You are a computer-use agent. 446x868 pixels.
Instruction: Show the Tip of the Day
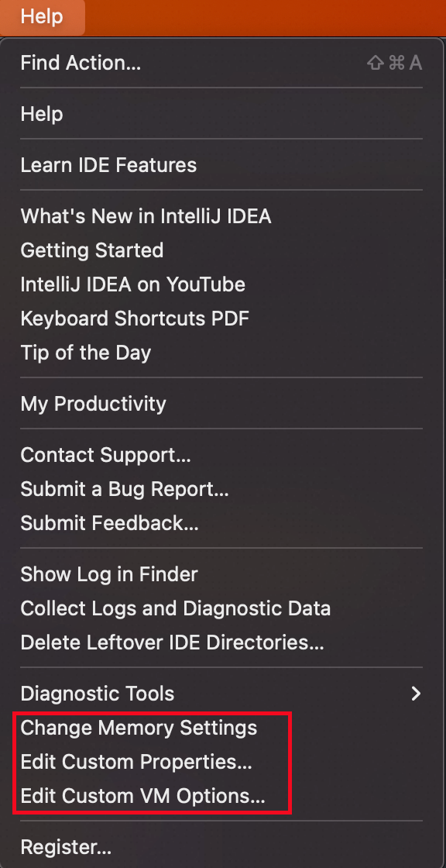85,353
